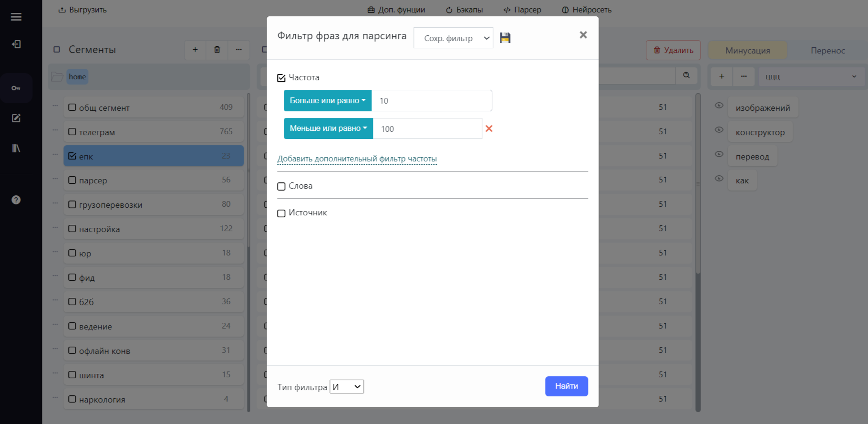This screenshot has width=868, height=424.
Task: Switch to the Минусация tab
Action: 748,51
